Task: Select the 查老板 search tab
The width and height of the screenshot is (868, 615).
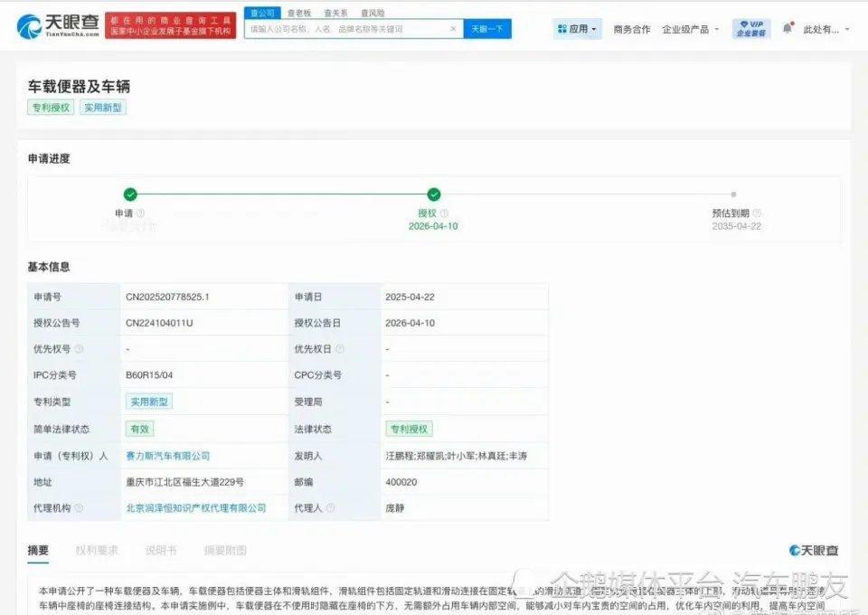Action: pyautogui.click(x=299, y=13)
